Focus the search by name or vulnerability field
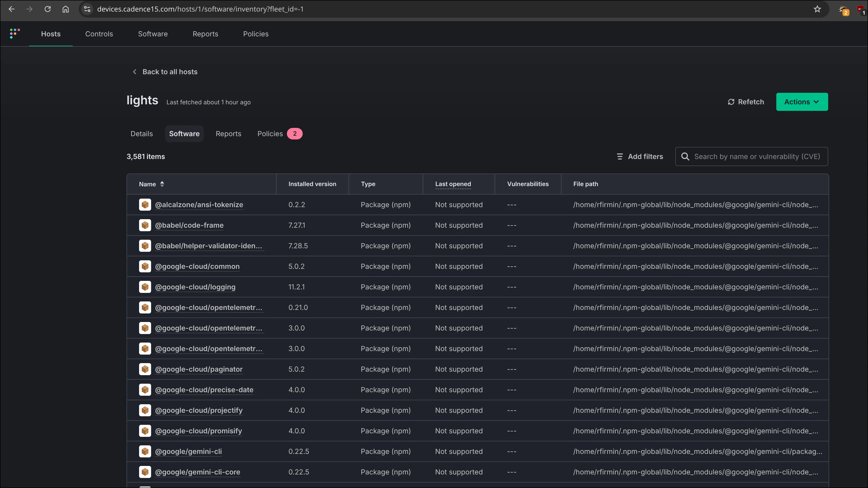The width and height of the screenshot is (868, 488). click(x=751, y=156)
